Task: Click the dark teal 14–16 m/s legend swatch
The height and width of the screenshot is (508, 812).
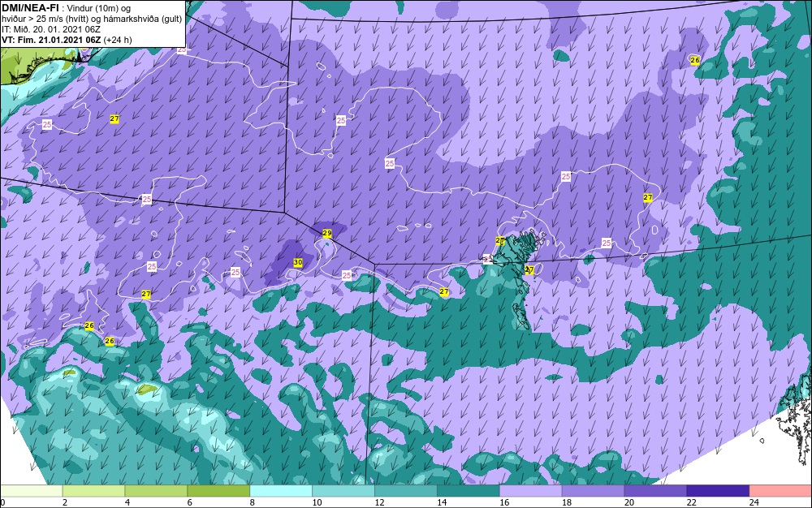Action: pos(469,491)
